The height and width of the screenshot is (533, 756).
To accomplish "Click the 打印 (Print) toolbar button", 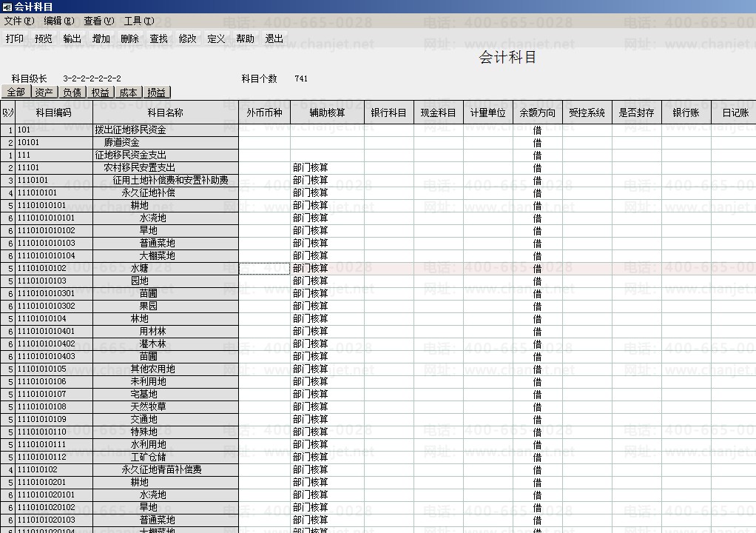I will (x=15, y=38).
